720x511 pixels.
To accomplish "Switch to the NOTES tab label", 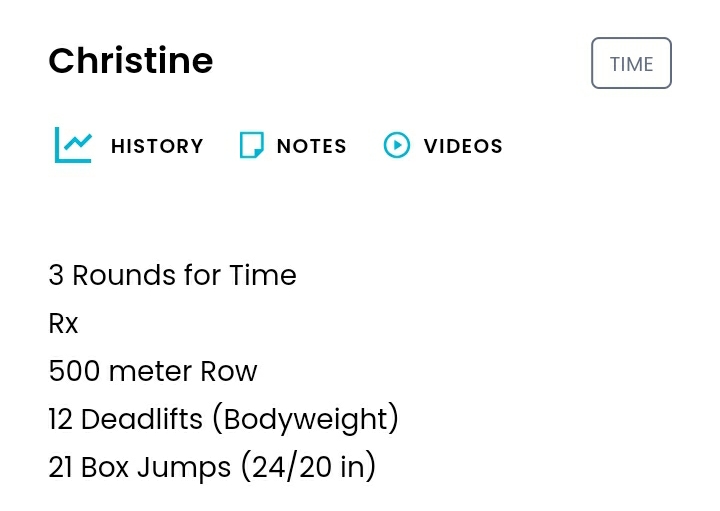I will (x=311, y=146).
